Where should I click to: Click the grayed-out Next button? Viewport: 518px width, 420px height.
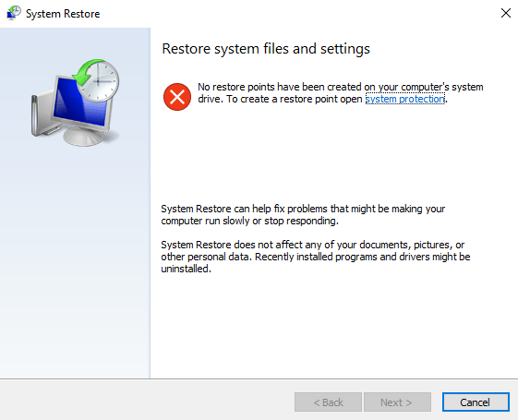pos(397,402)
